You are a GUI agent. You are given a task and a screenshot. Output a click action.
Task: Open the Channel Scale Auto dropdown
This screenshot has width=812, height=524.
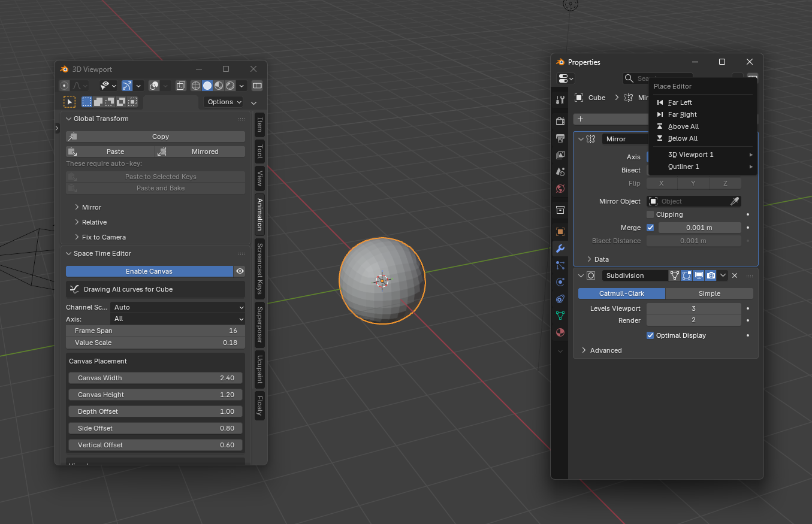[178, 307]
